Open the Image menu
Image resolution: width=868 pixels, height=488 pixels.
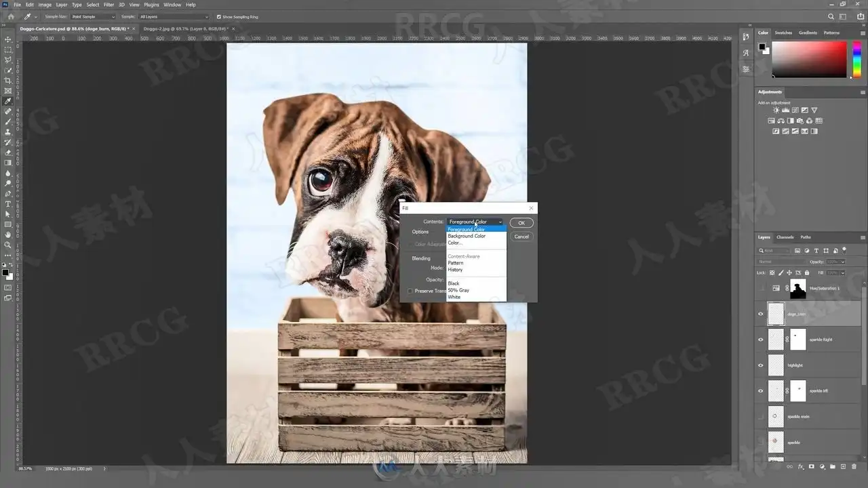(45, 5)
